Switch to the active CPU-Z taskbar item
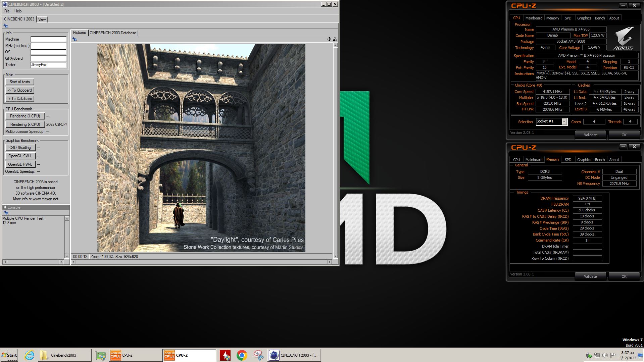 190,355
